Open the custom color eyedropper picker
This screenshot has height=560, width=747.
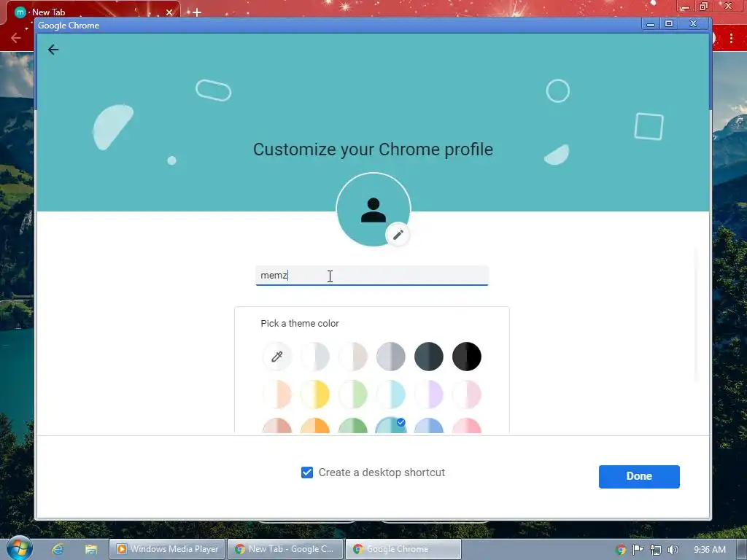coord(276,356)
